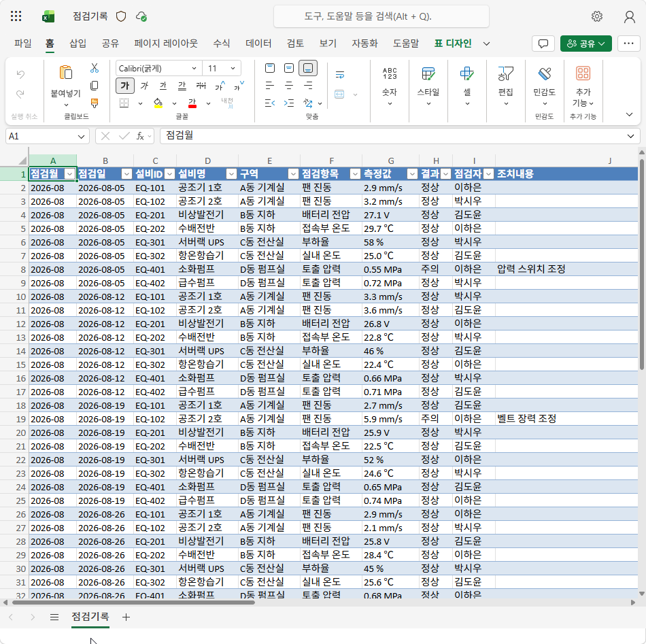Expand the Name Box dropdown
646x644 pixels.
(81, 137)
